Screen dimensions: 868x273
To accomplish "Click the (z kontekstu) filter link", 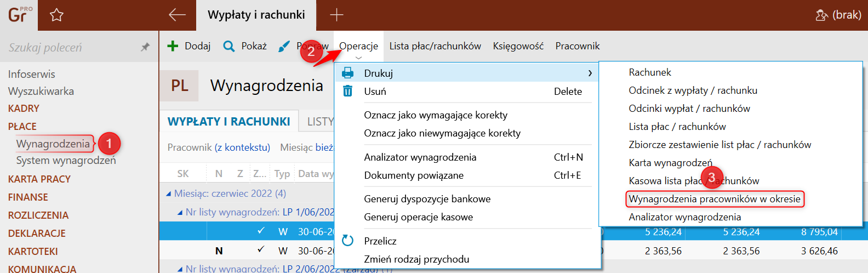I will (x=242, y=147).
